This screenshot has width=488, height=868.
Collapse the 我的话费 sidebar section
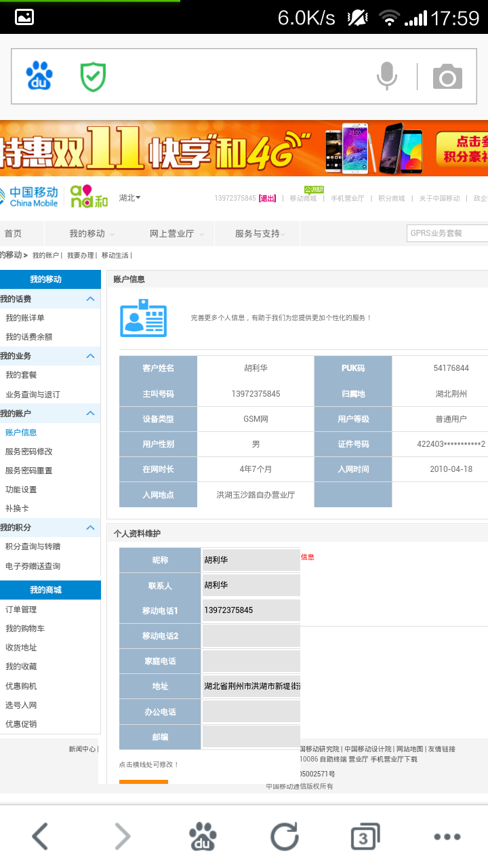[90, 299]
